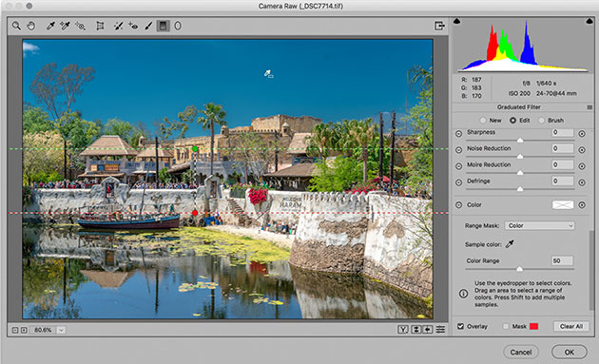
Task: Click the Cancel button
Action: pos(521,352)
